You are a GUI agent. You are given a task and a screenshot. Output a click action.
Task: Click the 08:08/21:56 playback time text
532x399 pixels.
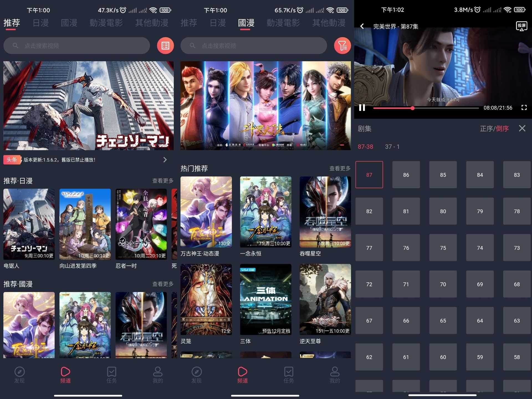(x=498, y=108)
